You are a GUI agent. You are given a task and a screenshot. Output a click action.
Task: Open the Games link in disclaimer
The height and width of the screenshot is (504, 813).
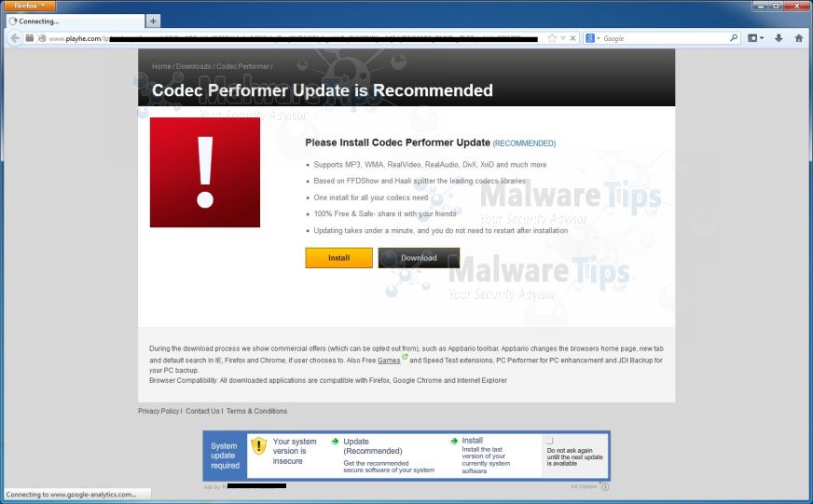389,360
